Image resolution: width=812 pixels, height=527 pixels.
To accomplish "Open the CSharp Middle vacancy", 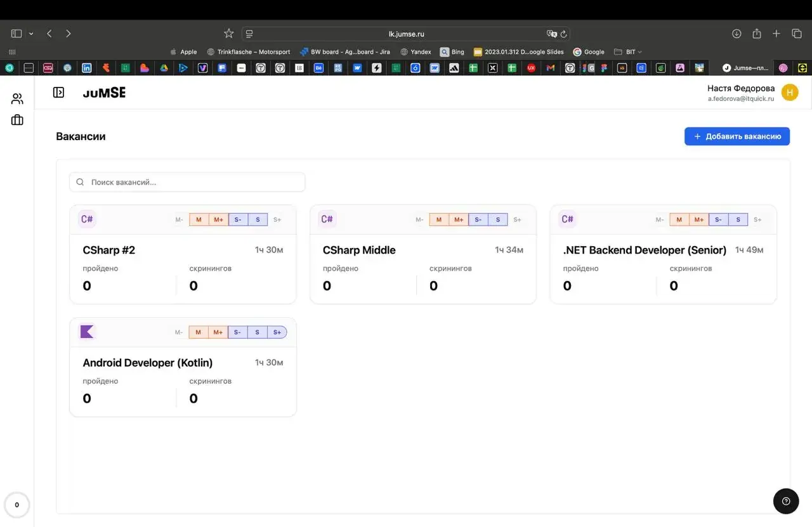I will click(x=423, y=254).
